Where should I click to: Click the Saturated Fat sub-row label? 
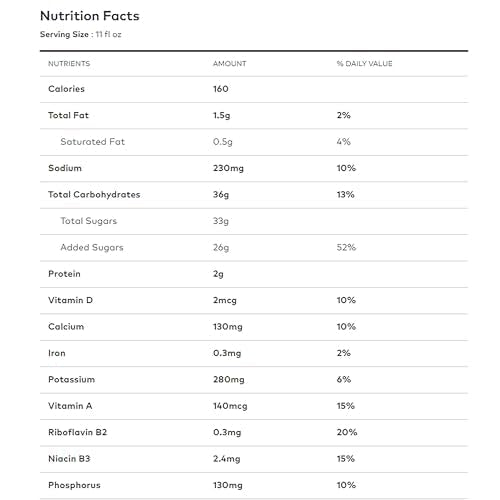click(x=93, y=142)
